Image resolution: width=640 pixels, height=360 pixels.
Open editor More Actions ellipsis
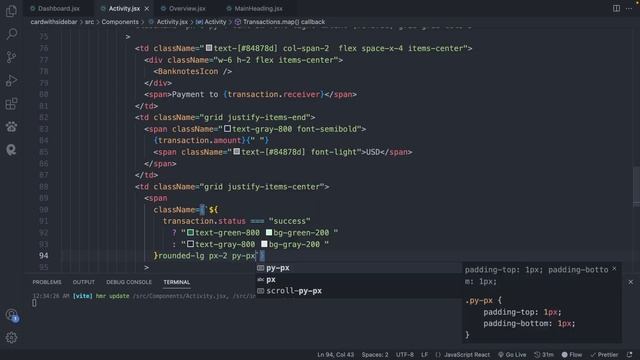click(629, 8)
